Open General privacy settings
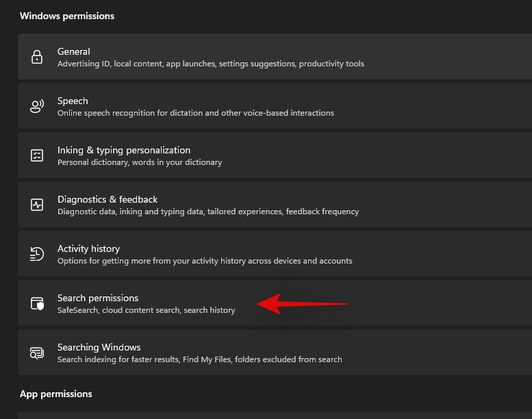532x419 pixels. (x=275, y=57)
